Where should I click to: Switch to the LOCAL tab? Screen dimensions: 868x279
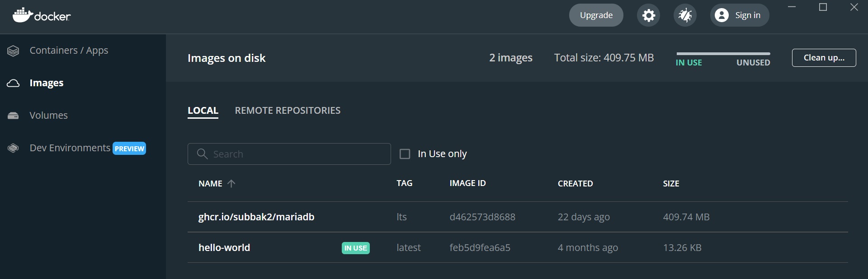(203, 111)
